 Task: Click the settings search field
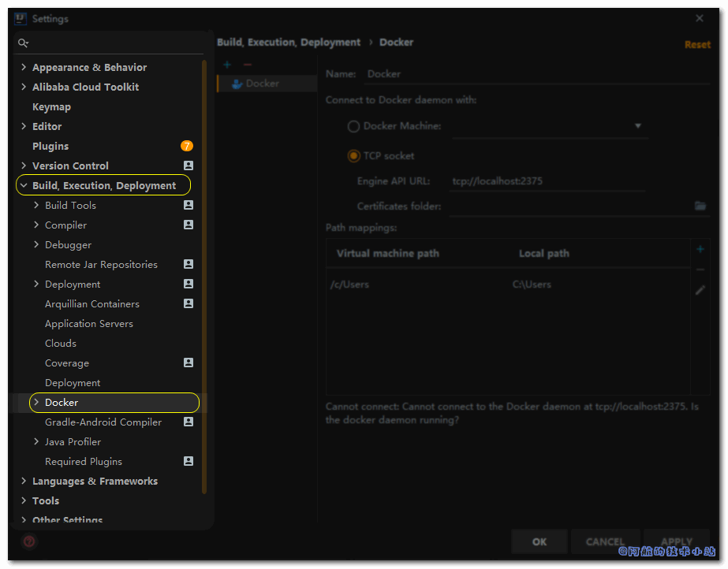pyautogui.click(x=110, y=43)
